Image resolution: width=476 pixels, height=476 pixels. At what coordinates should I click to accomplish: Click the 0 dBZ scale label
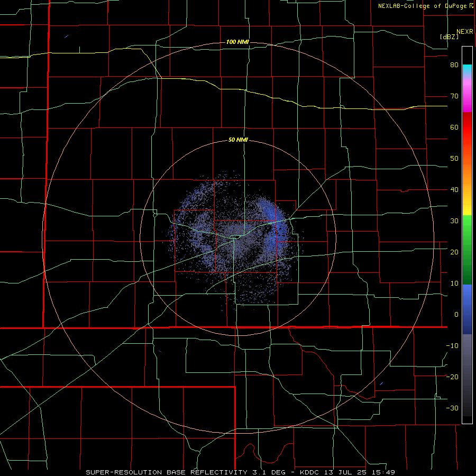click(456, 315)
